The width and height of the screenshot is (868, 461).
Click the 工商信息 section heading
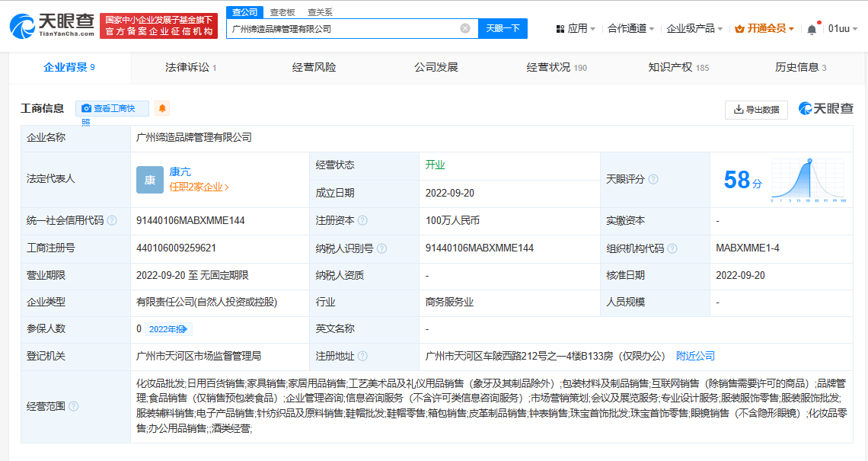point(42,109)
